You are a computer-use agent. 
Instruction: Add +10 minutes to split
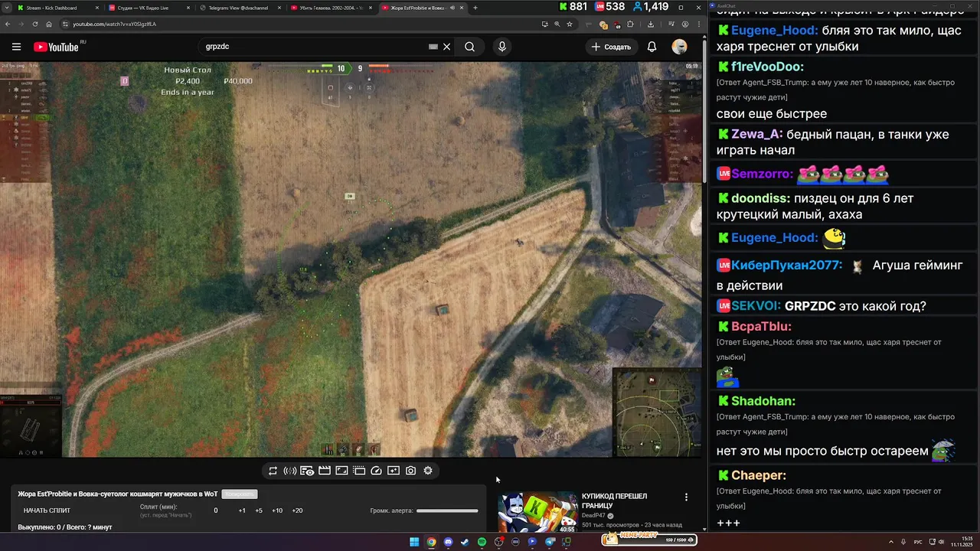(277, 510)
